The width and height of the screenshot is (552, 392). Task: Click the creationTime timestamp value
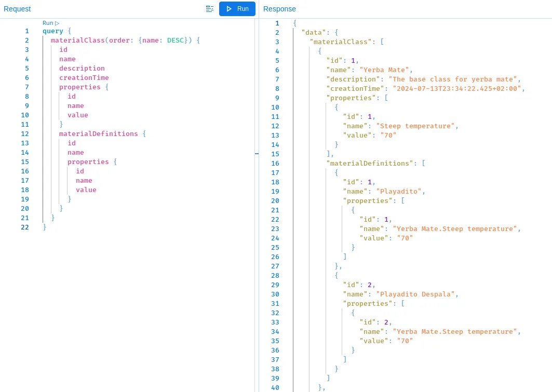457,89
